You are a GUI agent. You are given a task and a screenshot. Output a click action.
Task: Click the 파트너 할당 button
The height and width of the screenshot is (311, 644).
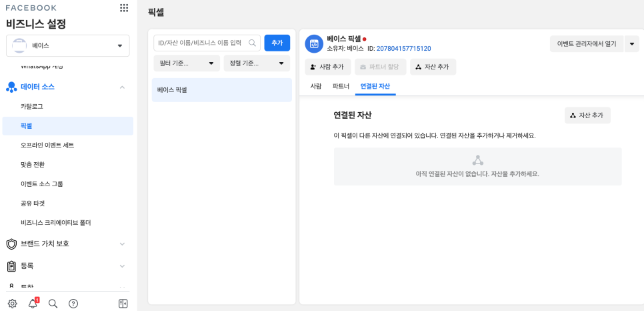(380, 67)
